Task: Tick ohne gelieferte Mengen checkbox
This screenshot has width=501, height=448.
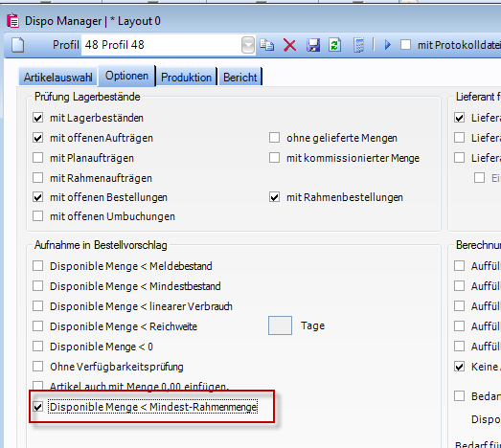Action: pos(275,138)
